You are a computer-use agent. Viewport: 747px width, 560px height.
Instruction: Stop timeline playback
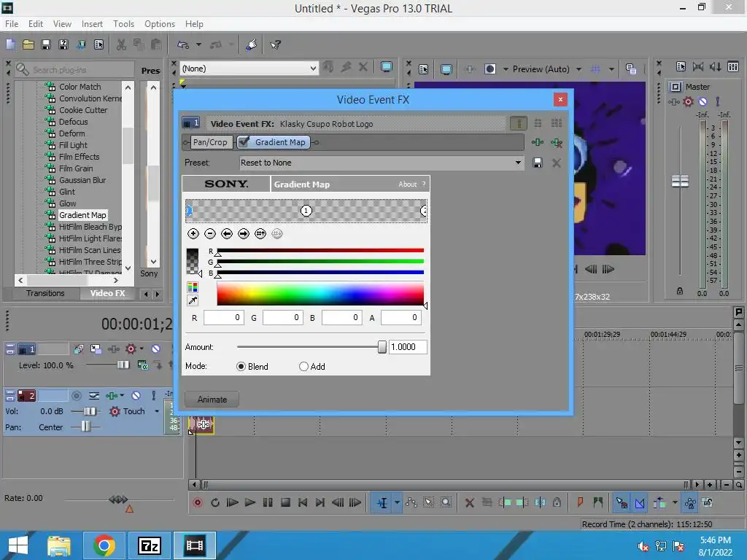click(285, 502)
